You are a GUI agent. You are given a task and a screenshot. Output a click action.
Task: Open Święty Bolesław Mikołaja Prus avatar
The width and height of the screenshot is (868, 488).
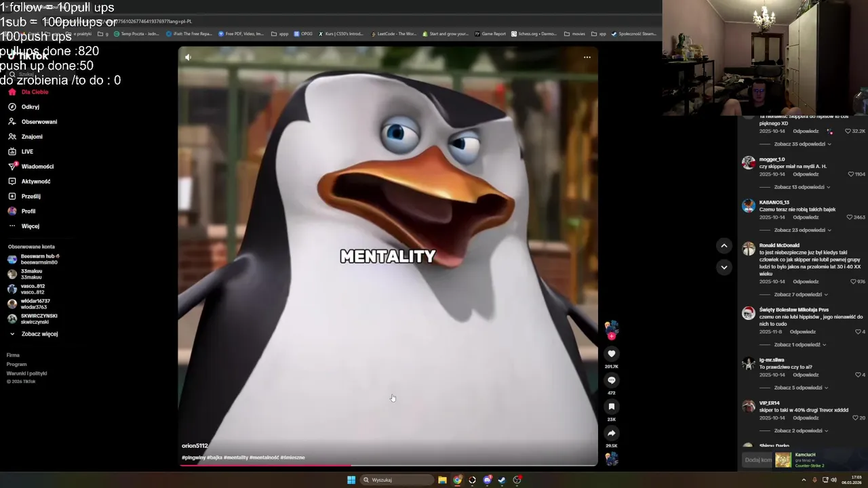click(749, 313)
